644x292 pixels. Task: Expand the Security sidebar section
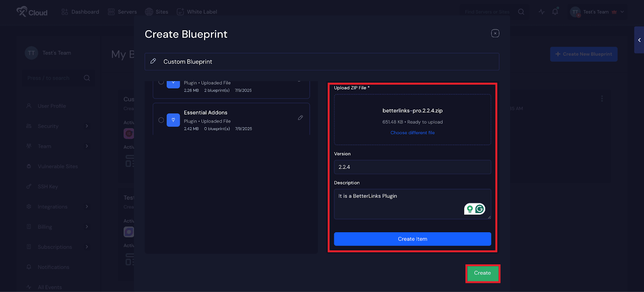pyautogui.click(x=57, y=126)
